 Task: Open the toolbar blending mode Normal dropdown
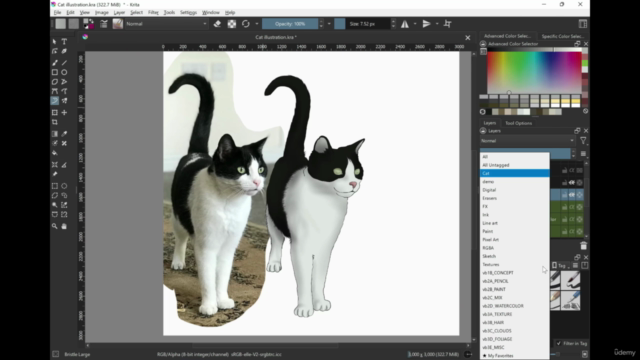(x=166, y=24)
